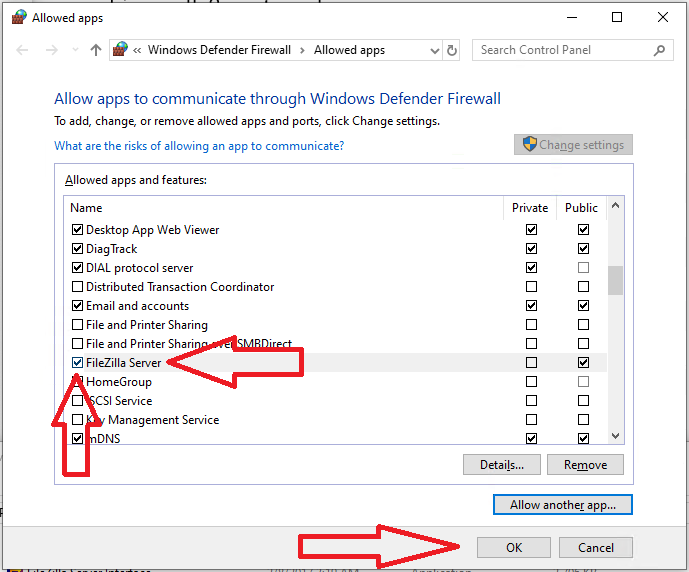Enable Distributed Transaction Coordinator checkbox
689x572 pixels.
click(x=77, y=286)
